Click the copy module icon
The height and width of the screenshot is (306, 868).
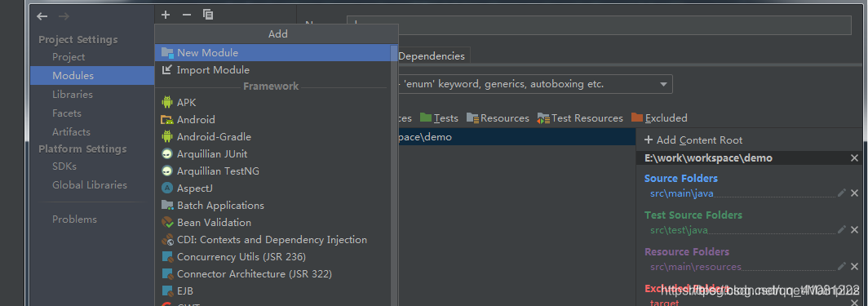(x=208, y=15)
